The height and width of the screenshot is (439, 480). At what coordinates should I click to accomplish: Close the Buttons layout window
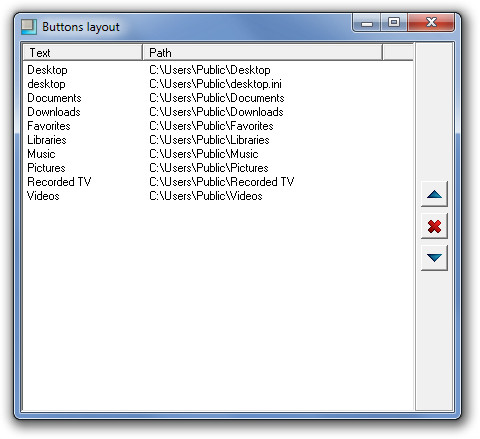[x=431, y=23]
